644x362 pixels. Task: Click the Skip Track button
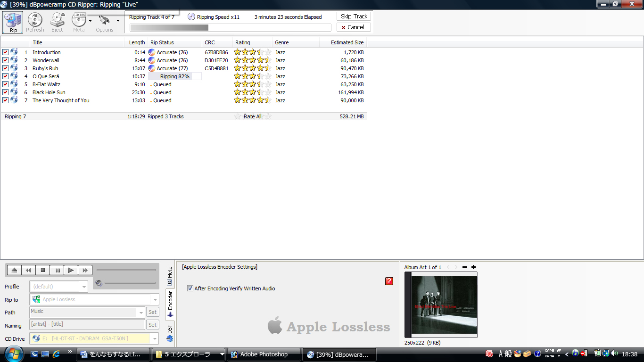[x=354, y=16]
